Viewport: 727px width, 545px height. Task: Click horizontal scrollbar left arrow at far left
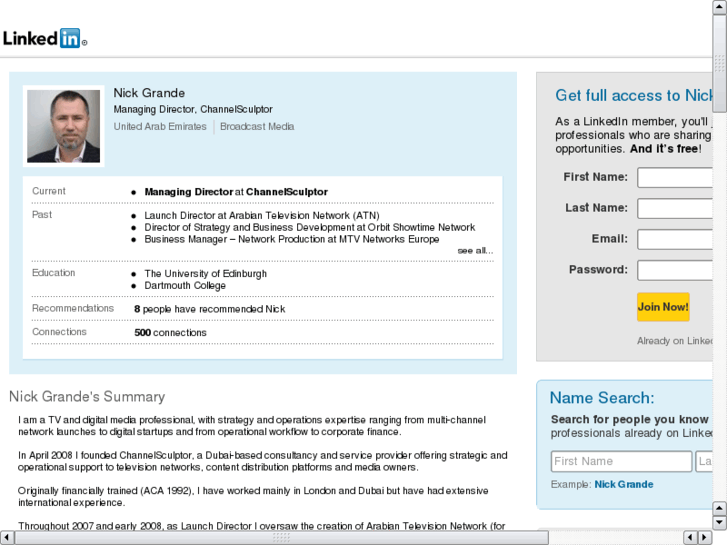7,538
